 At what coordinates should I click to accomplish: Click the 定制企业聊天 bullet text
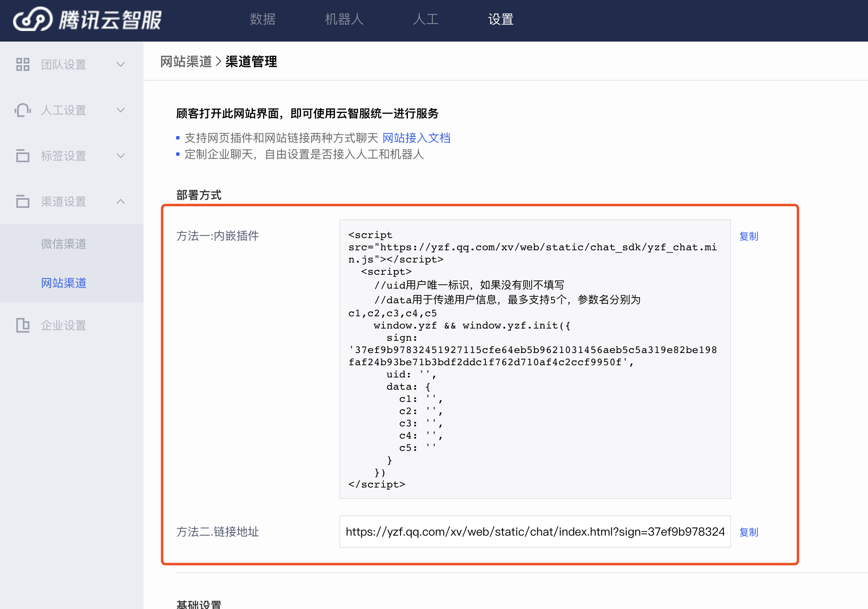[304, 154]
